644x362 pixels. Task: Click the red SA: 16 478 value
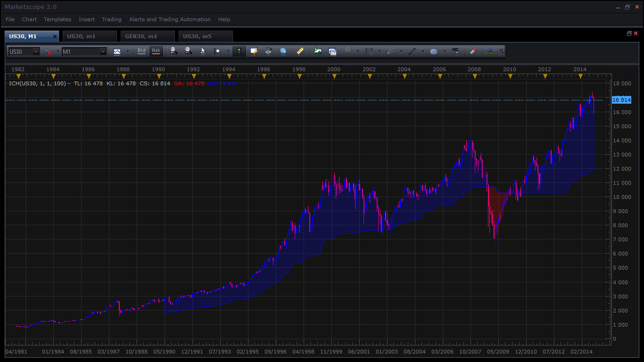[x=189, y=83]
